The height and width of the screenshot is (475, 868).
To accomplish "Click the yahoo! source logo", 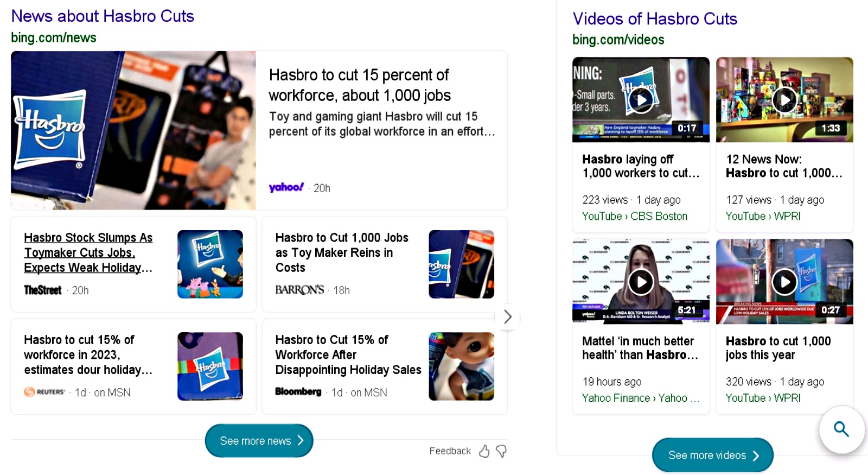I will pos(286,187).
